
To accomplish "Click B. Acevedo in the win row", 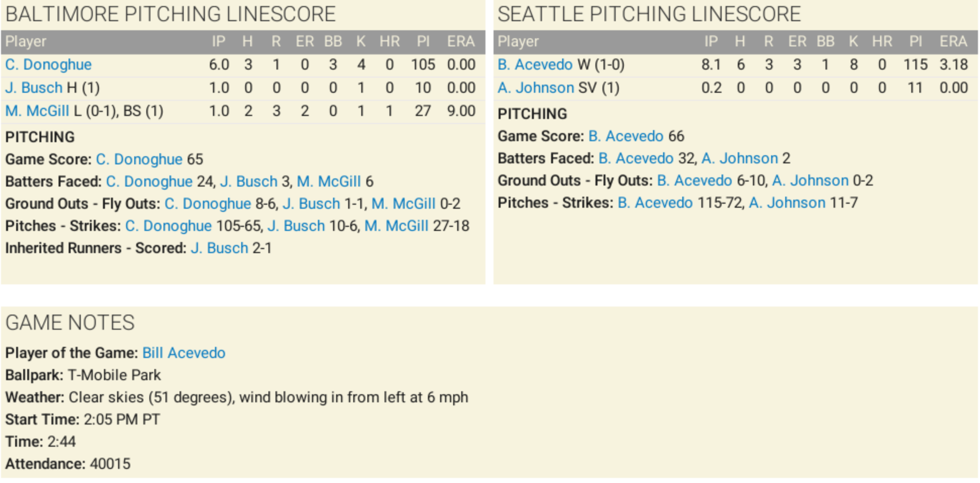I will pos(535,65).
